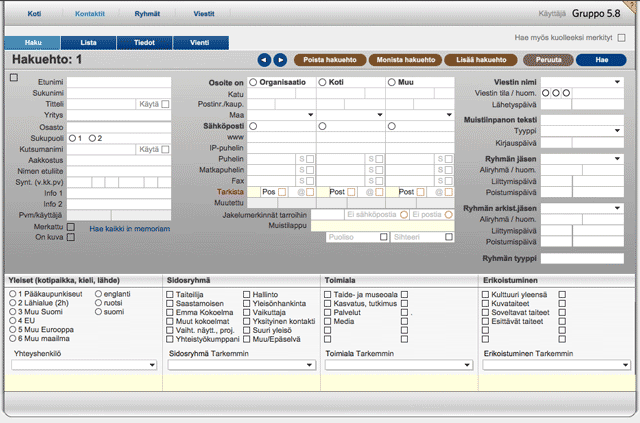640x423 pixels.
Task: Select Muu address type
Action: 392,82
